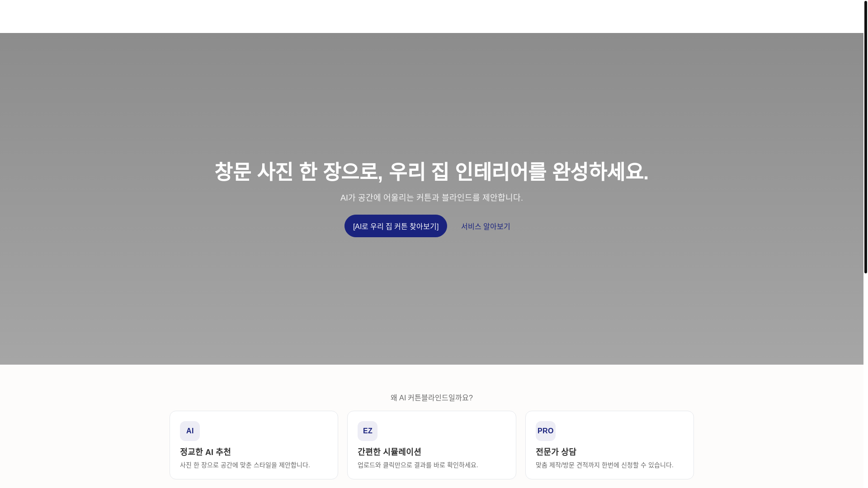The height and width of the screenshot is (488, 868).
Task: Click the '왜 AI 커튼블라인드일까요?' heading
Action: tap(432, 398)
